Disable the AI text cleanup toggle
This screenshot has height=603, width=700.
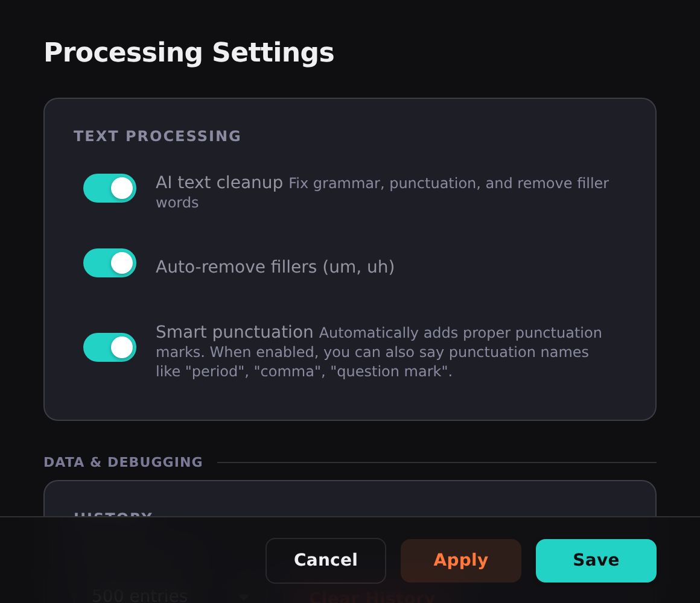[109, 188]
